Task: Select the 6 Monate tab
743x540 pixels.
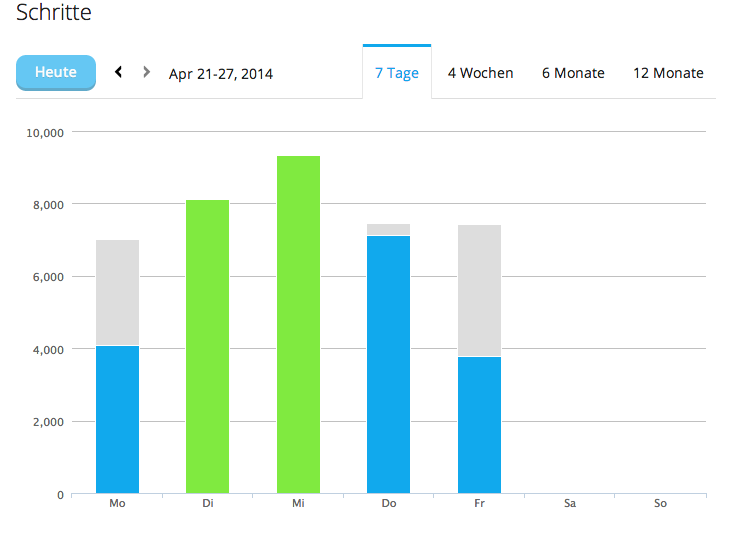Action: pyautogui.click(x=573, y=73)
